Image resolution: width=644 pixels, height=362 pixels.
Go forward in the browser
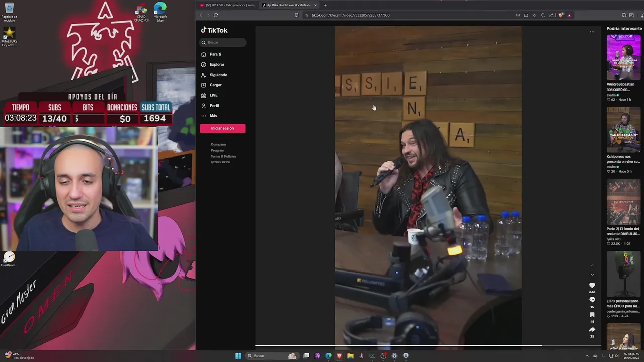(x=208, y=15)
